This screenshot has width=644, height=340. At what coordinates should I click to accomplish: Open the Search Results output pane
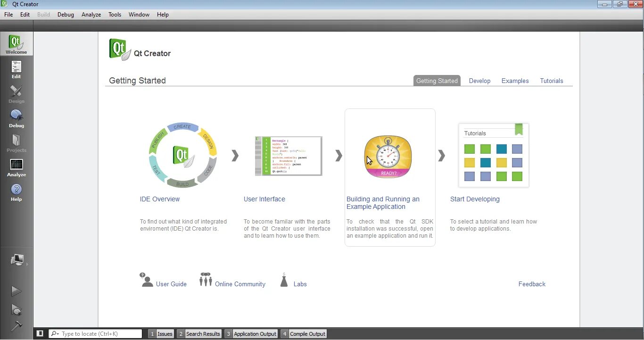tap(199, 333)
